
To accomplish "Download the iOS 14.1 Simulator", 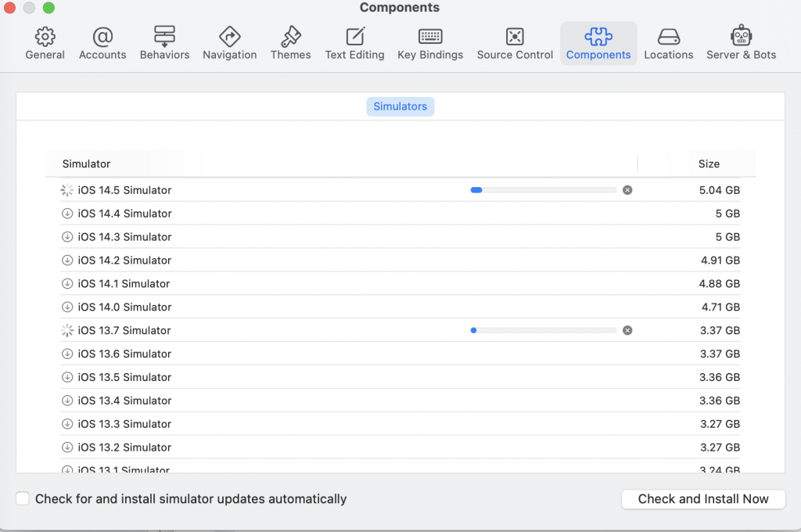I will pos(67,284).
